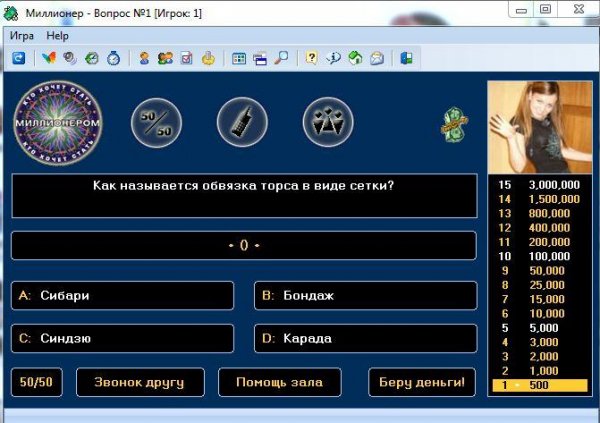Click prize level 5 5,000

point(540,328)
